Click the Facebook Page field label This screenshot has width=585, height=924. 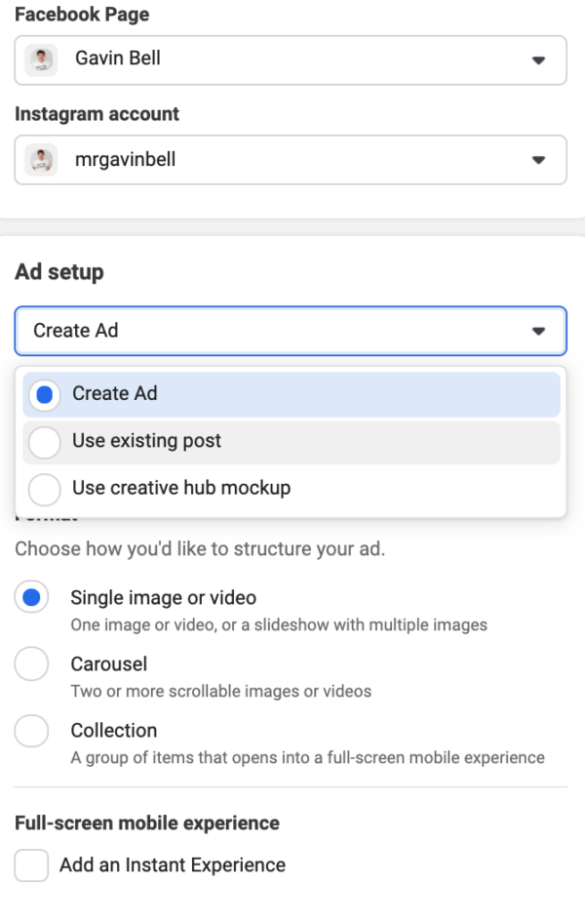82,14
